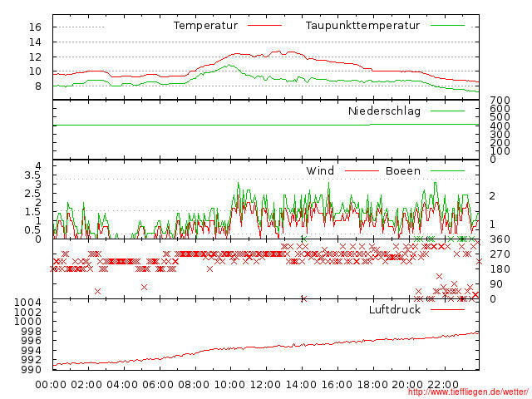Click the Temperatur legend label

[205, 26]
